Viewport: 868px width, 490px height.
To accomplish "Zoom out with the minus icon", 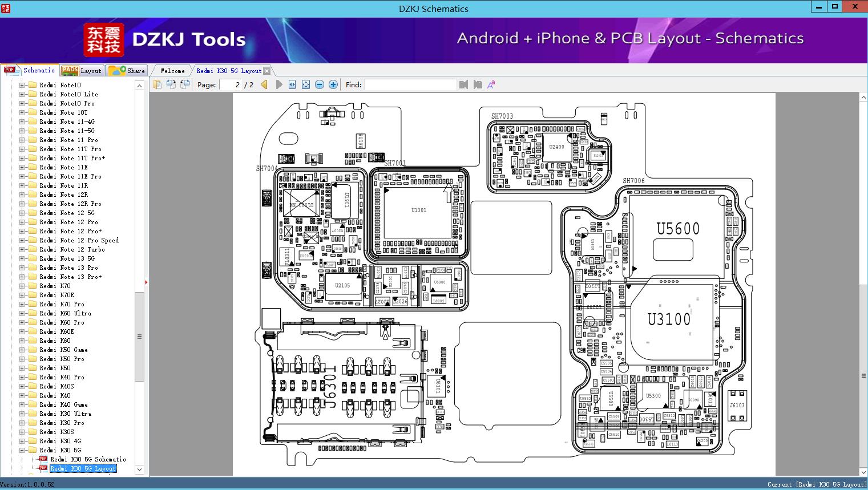I will pyautogui.click(x=320, y=84).
